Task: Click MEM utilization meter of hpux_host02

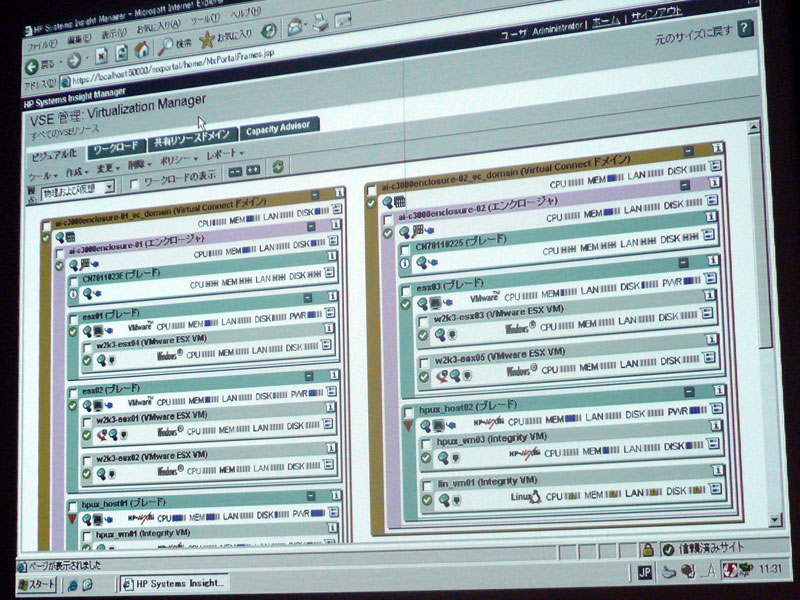Action: point(563,419)
